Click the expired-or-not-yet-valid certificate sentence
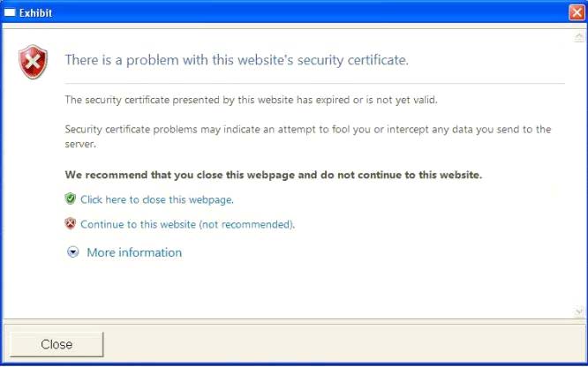This screenshot has width=588, height=367. click(x=251, y=100)
